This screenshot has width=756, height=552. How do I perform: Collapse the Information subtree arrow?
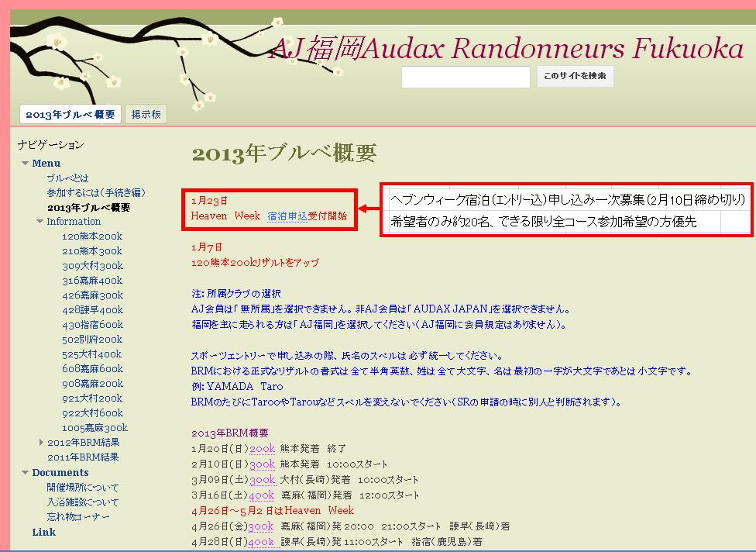tap(40, 222)
